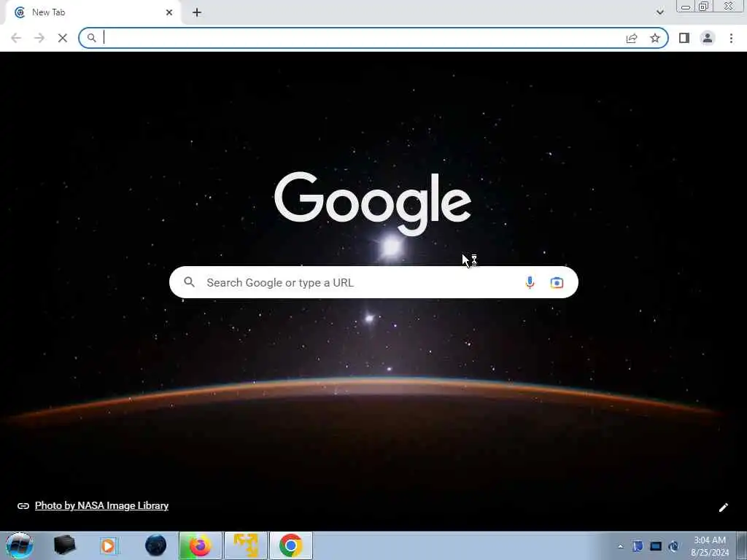The width and height of the screenshot is (747, 560).
Task: Click the Chrome taskbar button
Action: (291, 545)
